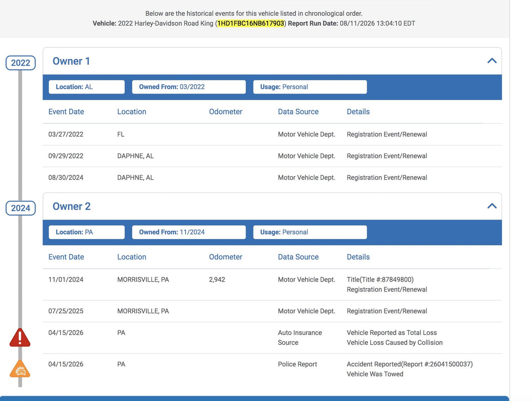Click the orange accident reported car icon

pos(20,369)
